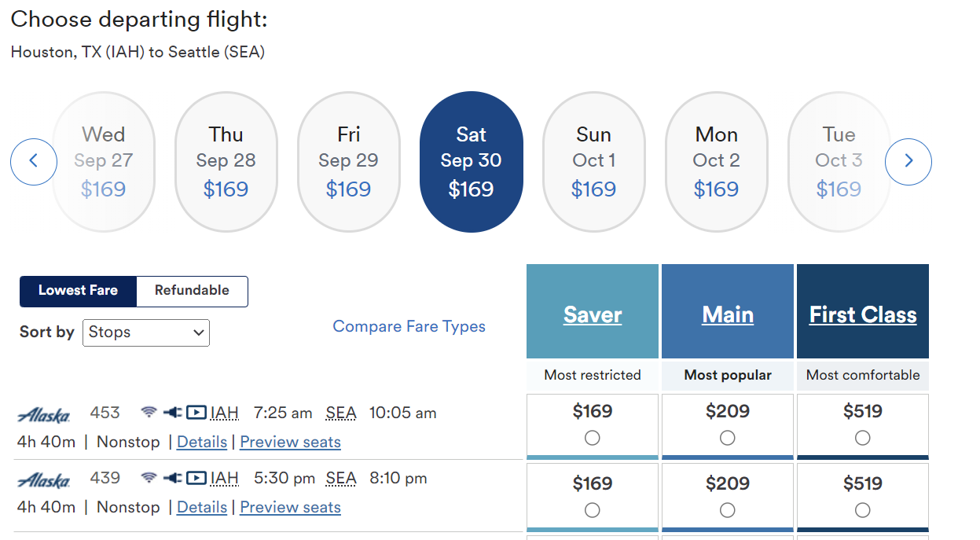Select $519 First Class fare for flight 439
Viewport: 980px width, 540px height.
863,510
